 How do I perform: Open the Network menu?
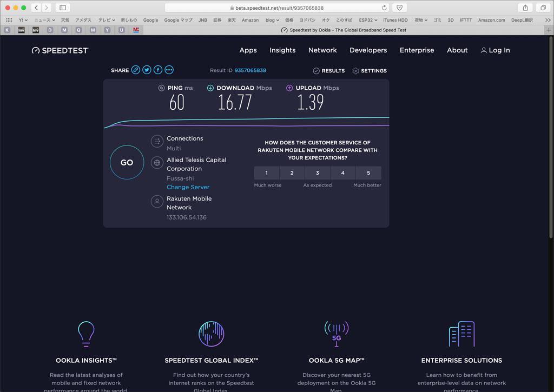pos(322,50)
